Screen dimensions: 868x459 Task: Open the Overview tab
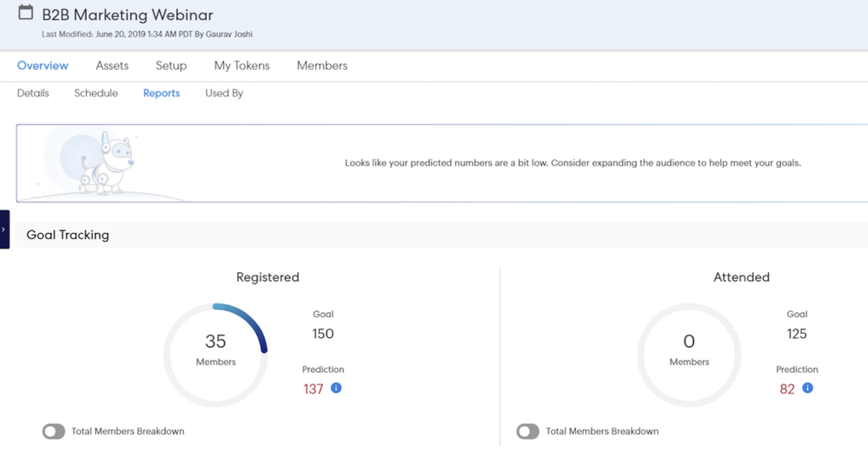tap(43, 65)
